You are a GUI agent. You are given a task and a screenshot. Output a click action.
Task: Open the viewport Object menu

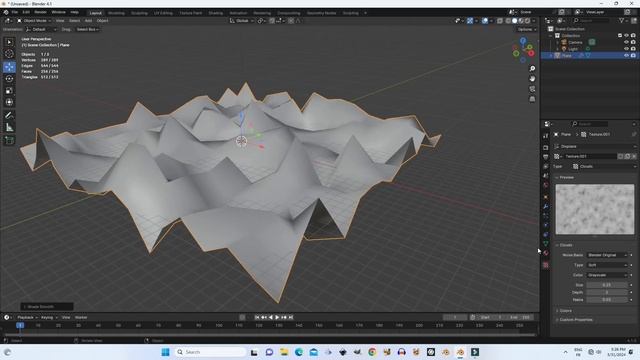pos(102,20)
